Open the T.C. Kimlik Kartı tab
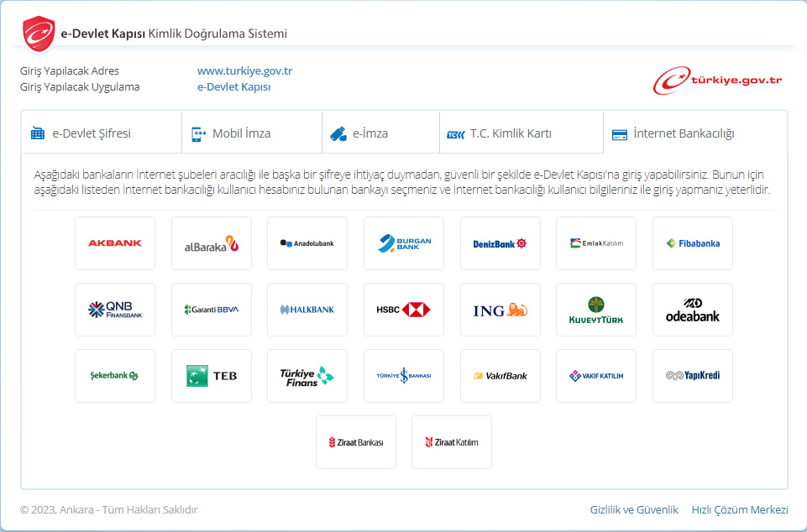The height and width of the screenshot is (532, 807). coord(521,133)
